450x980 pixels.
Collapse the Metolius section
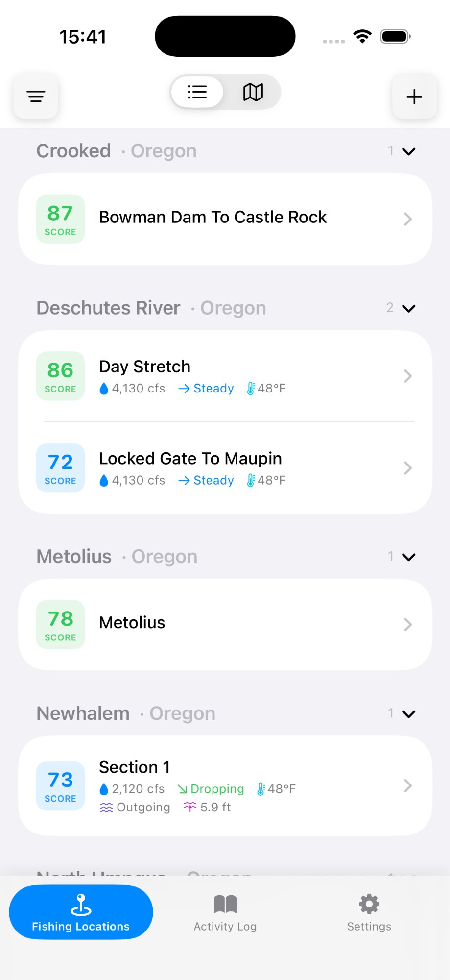[408, 557]
